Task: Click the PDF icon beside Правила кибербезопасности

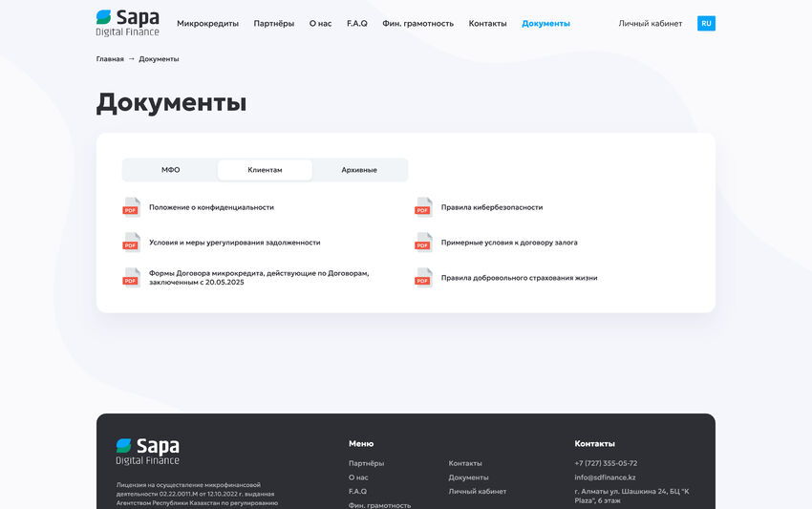Action: point(423,207)
